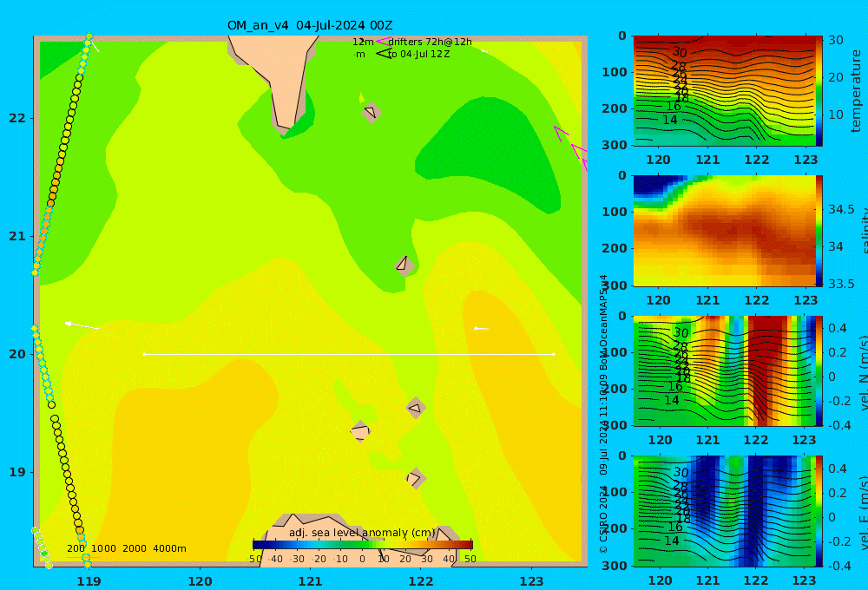Click latitude label '21' on main map
868x590 pixels.
[17, 236]
